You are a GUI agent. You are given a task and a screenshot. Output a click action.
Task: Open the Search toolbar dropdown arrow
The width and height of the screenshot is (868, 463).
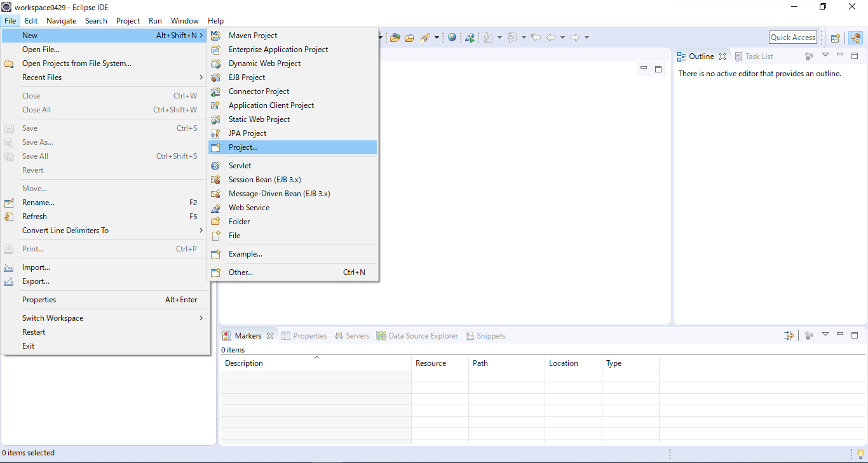click(x=437, y=37)
